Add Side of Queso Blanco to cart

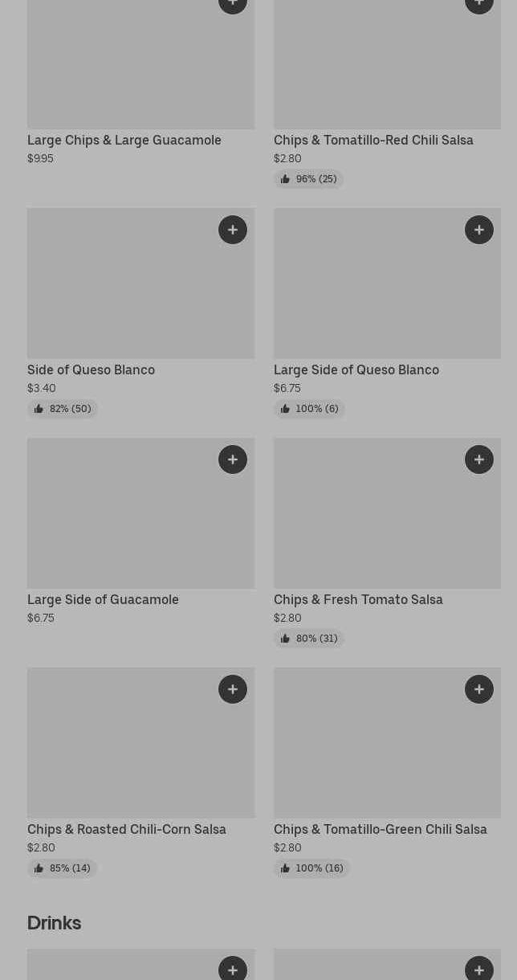click(233, 230)
